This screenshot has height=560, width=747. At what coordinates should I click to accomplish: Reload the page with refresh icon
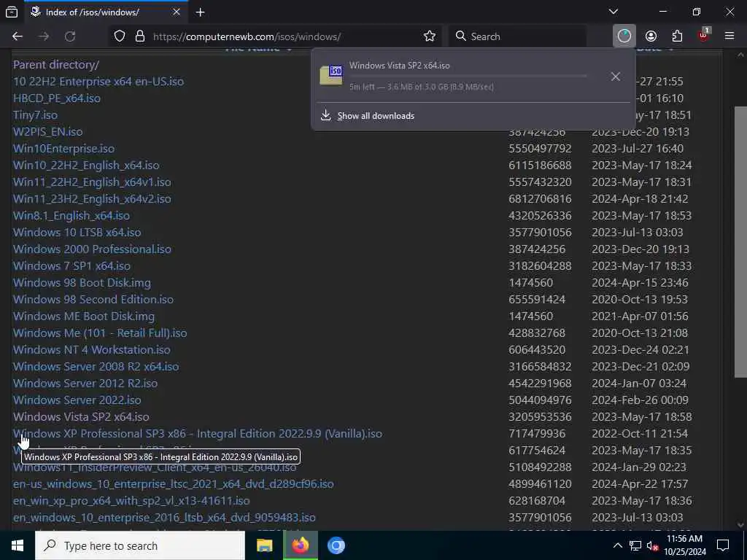(70, 36)
